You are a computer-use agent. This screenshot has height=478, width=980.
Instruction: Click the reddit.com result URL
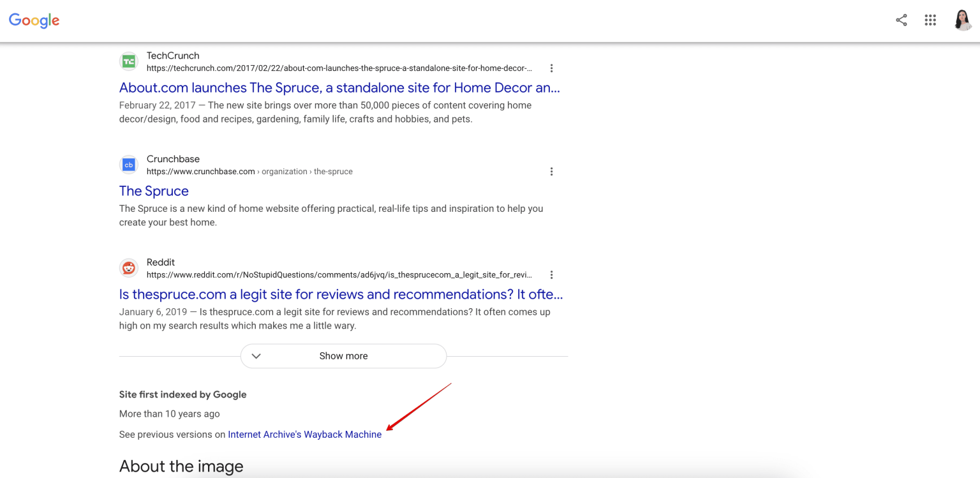[339, 275]
